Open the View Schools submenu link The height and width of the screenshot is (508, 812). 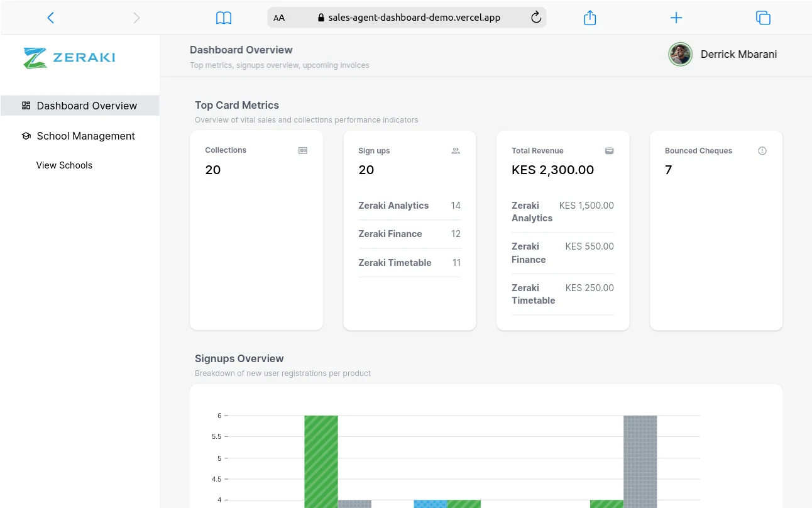point(64,165)
